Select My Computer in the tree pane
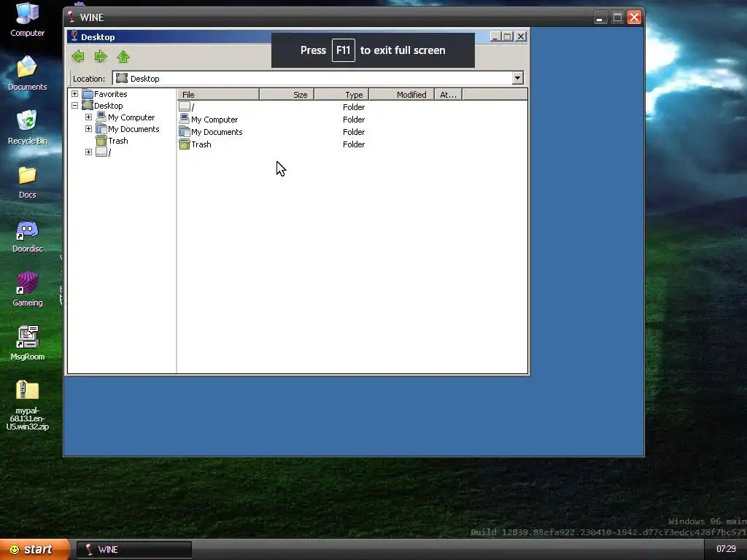Screen dimensions: 747x560 tap(125, 117)
